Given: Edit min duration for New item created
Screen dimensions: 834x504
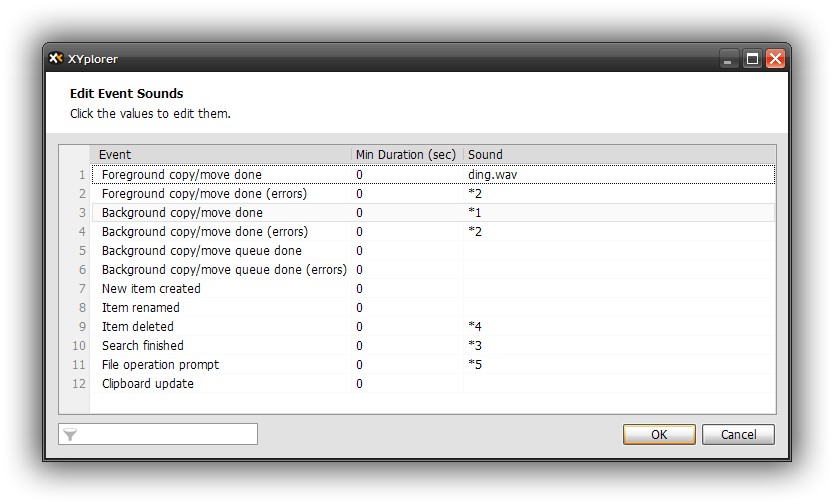Looking at the screenshot, I should (x=360, y=289).
